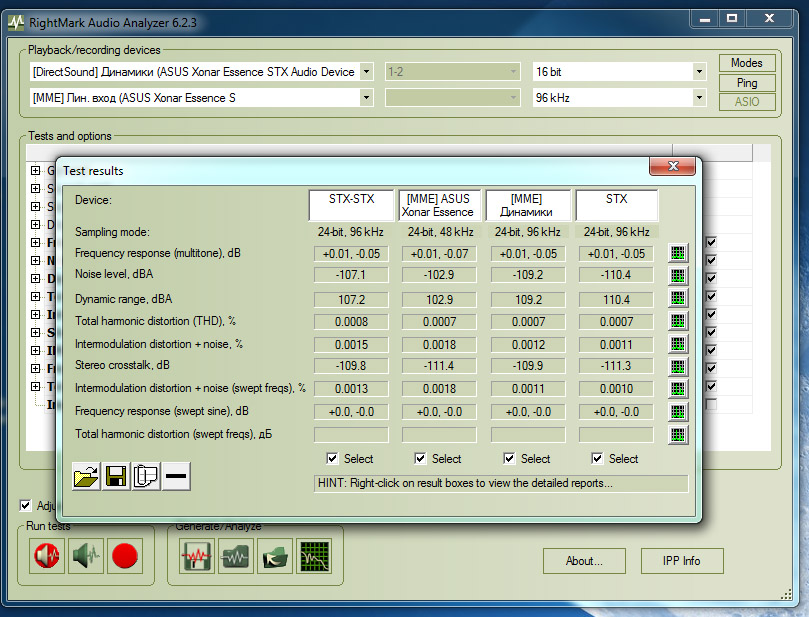Toggle Select checkbox under STX column
Viewport: 809px width, 617px height.
pyautogui.click(x=597, y=458)
